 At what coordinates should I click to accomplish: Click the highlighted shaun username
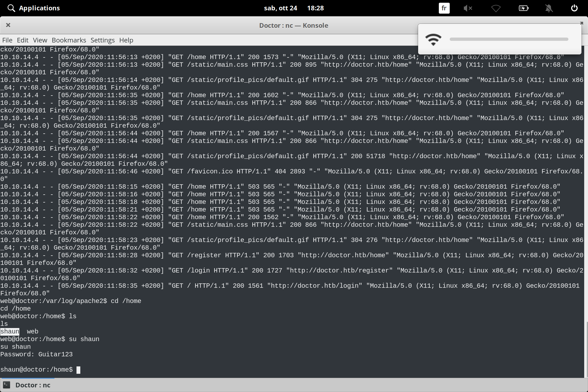[x=10, y=331]
